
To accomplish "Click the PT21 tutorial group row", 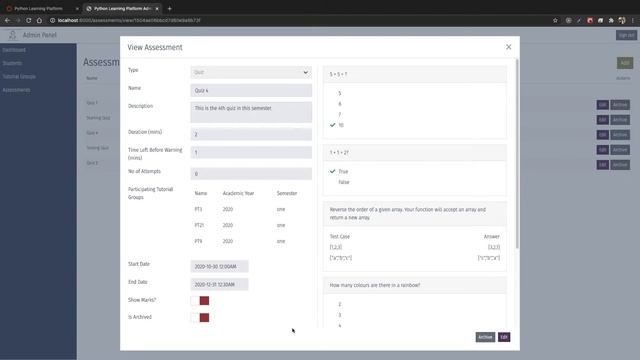I will pyautogui.click(x=251, y=225).
